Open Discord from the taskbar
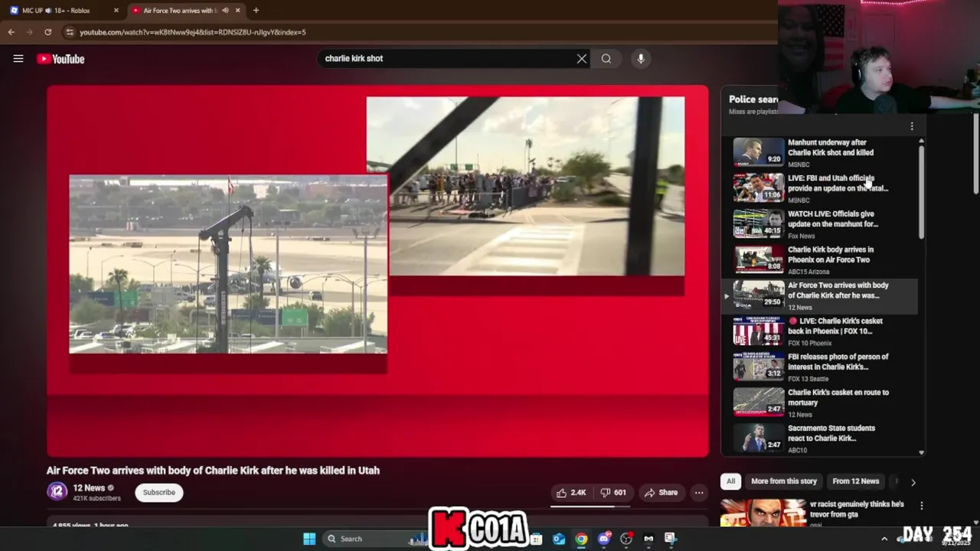The width and height of the screenshot is (980, 551). click(604, 539)
